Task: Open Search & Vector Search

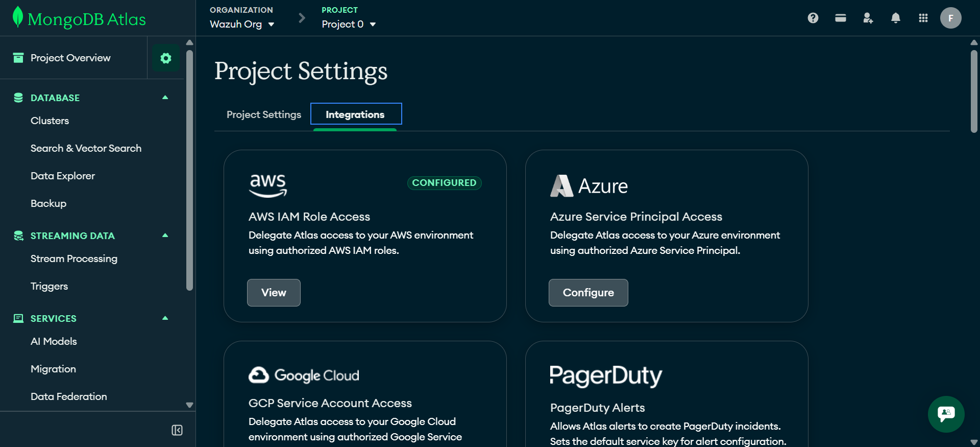Action: click(x=86, y=148)
